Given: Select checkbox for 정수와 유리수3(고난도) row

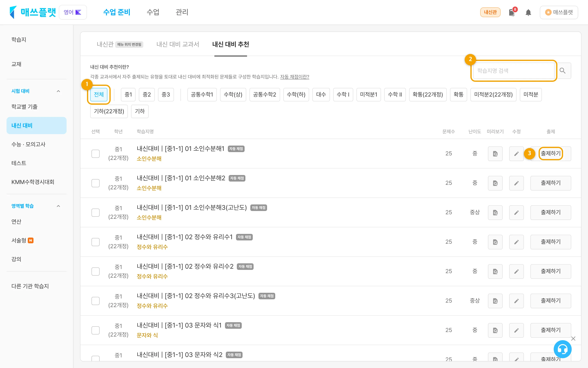Looking at the screenshot, I should [x=96, y=301].
